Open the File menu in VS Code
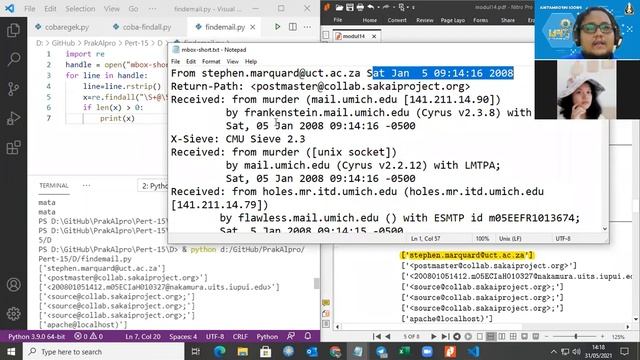640x360 pixels. 29,9
